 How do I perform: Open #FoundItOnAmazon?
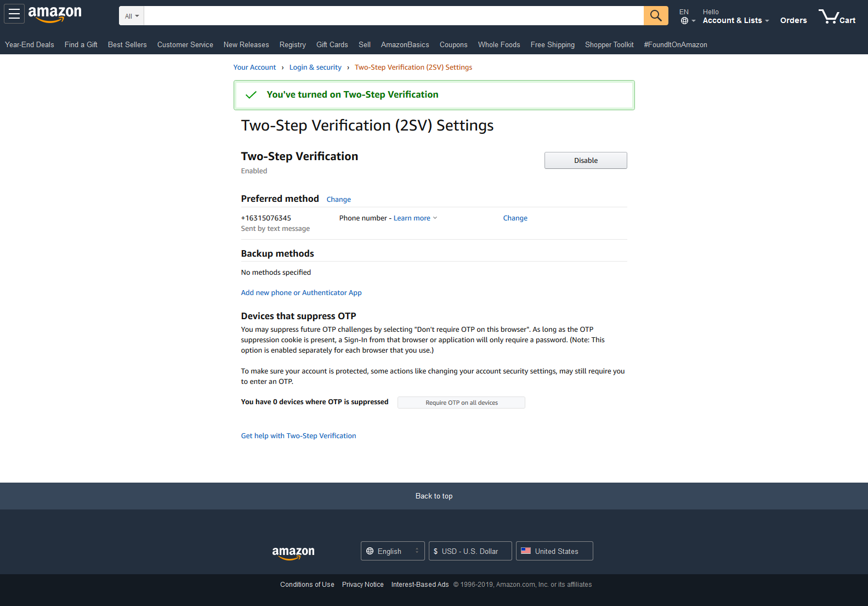[676, 45]
